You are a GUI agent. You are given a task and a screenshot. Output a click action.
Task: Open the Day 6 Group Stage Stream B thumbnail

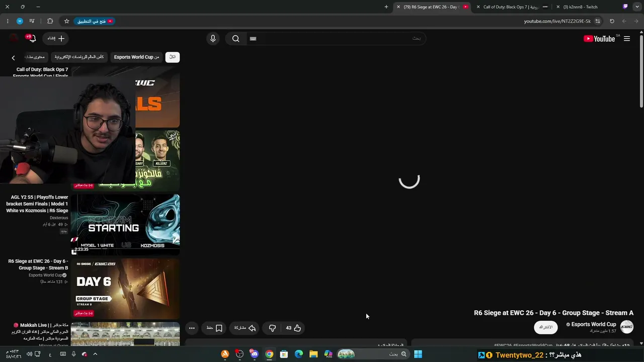125,289
